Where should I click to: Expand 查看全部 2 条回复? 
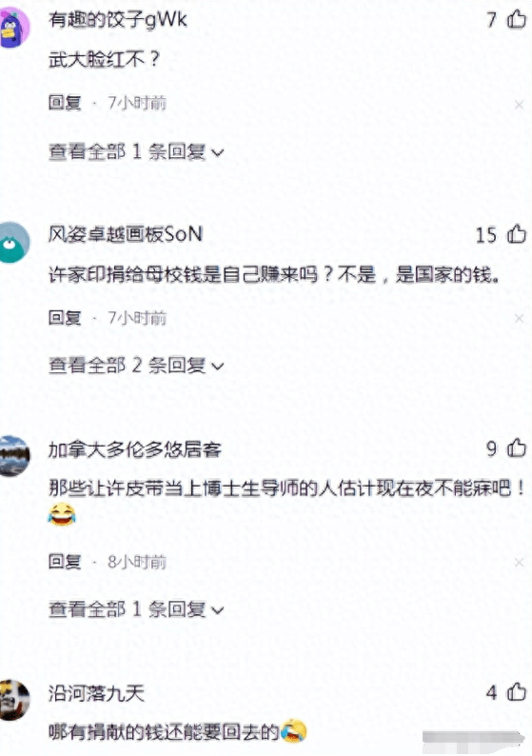[136, 366]
